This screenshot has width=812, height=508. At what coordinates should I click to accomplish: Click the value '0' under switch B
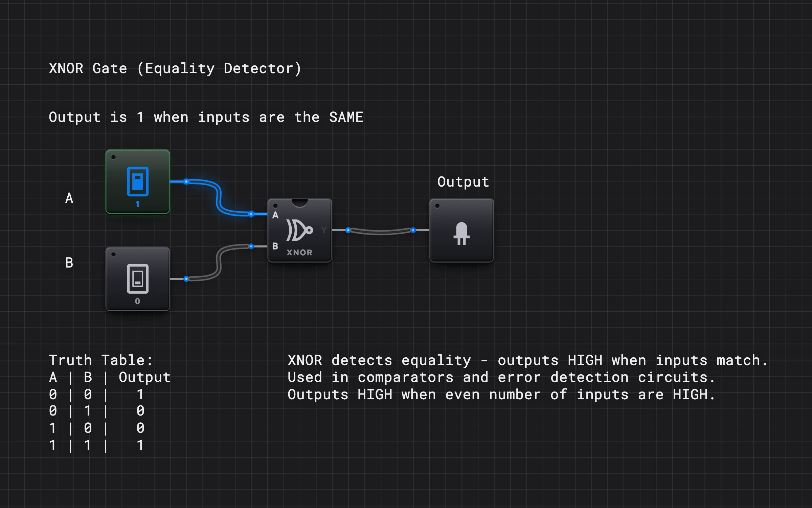click(137, 301)
